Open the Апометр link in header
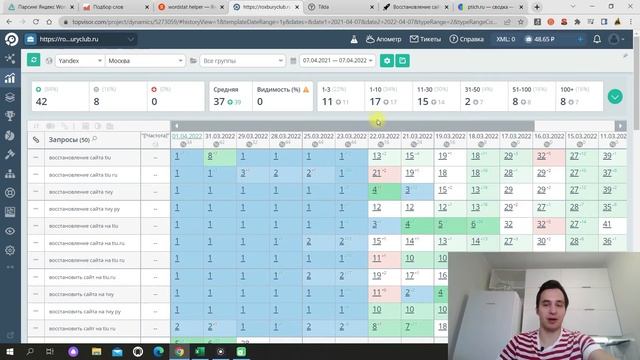 tap(384, 39)
